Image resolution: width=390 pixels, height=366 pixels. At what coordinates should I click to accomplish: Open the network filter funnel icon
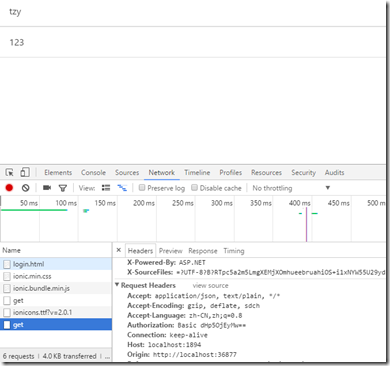[x=63, y=188]
